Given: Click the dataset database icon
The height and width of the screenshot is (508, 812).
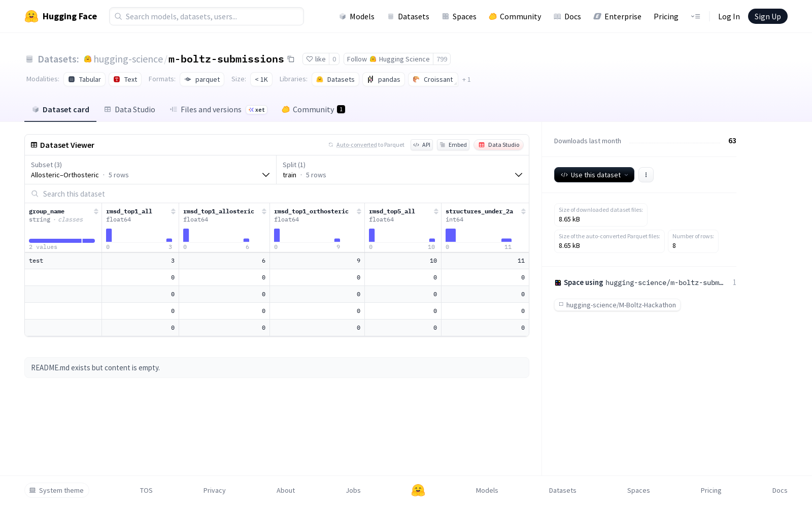Looking at the screenshot, I should tap(29, 59).
